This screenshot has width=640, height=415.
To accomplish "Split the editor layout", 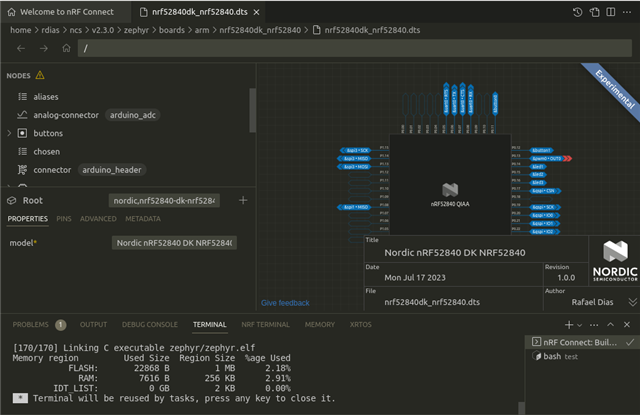I will click(611, 12).
